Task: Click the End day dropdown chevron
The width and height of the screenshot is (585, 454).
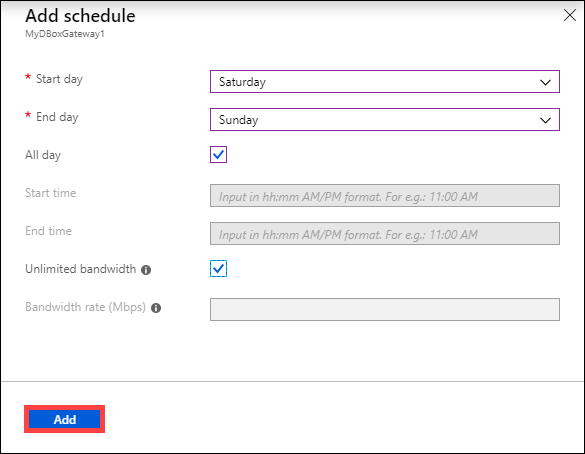Action: point(545,120)
